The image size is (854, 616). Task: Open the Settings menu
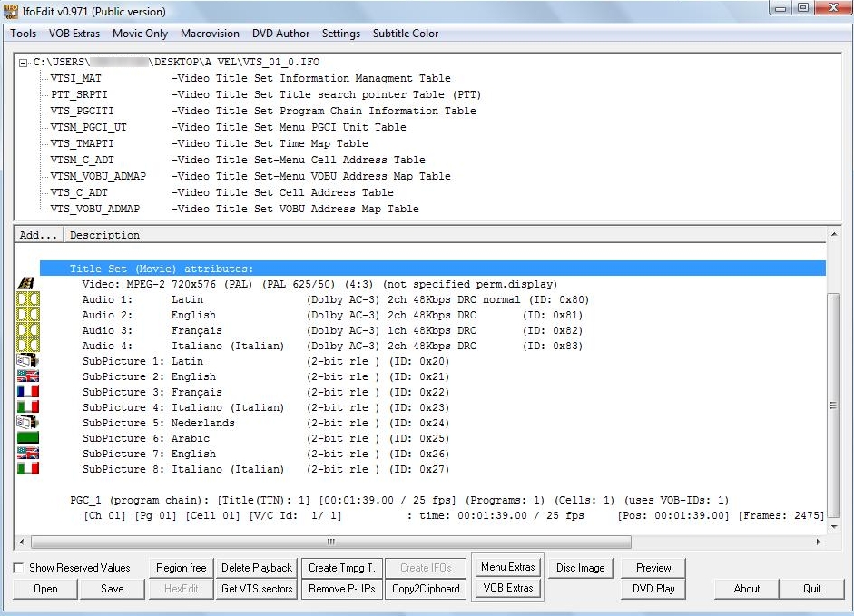[341, 34]
